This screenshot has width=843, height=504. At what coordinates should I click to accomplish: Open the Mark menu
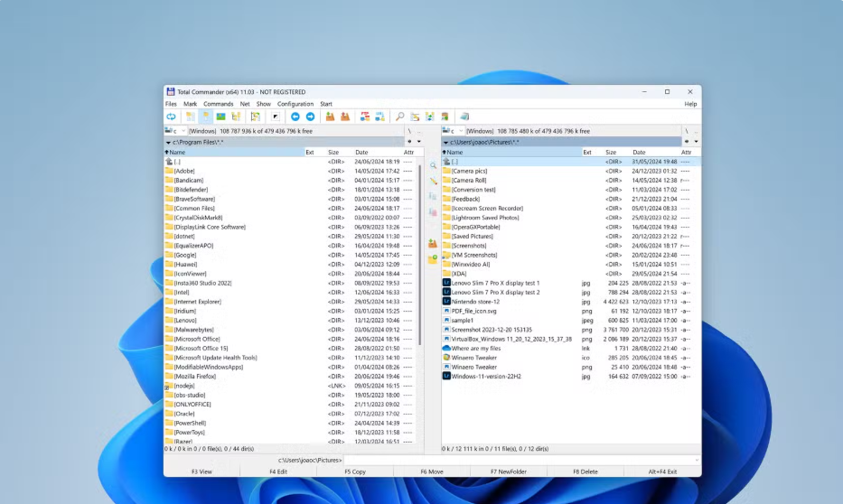191,104
